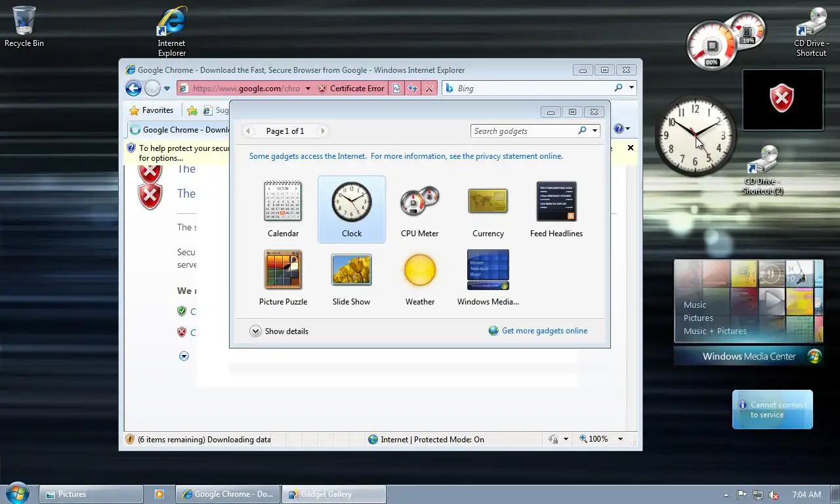The height and width of the screenshot is (504, 840).
Task: Select the Currency gadget icon
Action: (488, 201)
